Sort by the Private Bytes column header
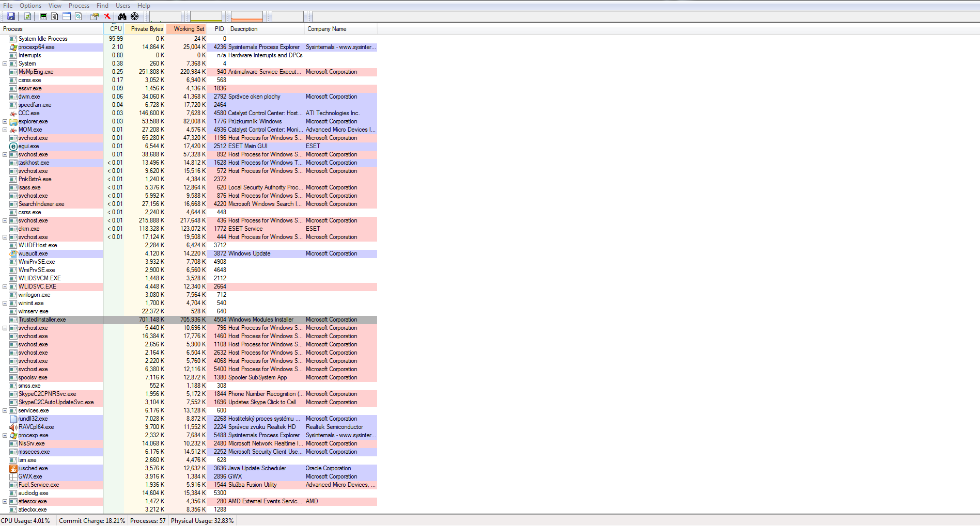980x526 pixels. (145, 29)
